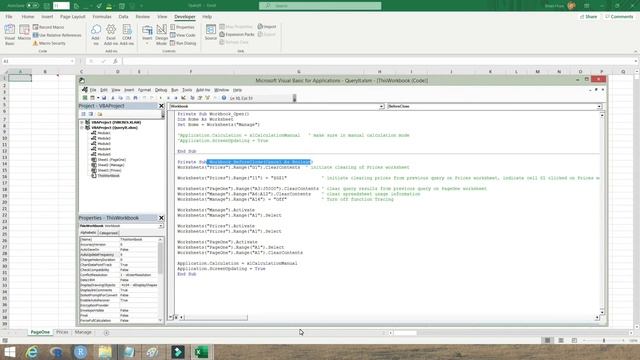Open the Macros dialog in ribbon
The width and height of the screenshot is (640, 360).
click(x=24, y=33)
